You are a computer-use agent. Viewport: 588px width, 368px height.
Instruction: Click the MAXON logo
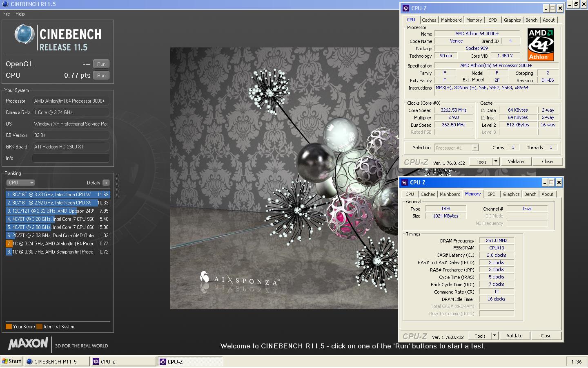[x=28, y=343]
